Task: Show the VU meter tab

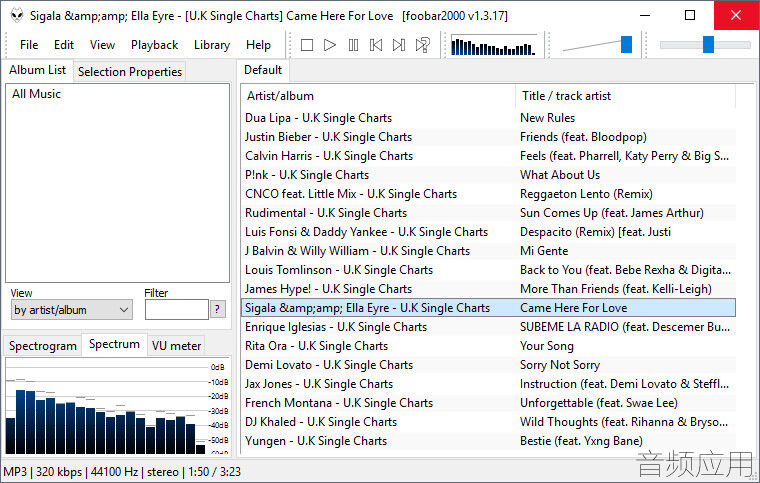Action: (x=176, y=346)
